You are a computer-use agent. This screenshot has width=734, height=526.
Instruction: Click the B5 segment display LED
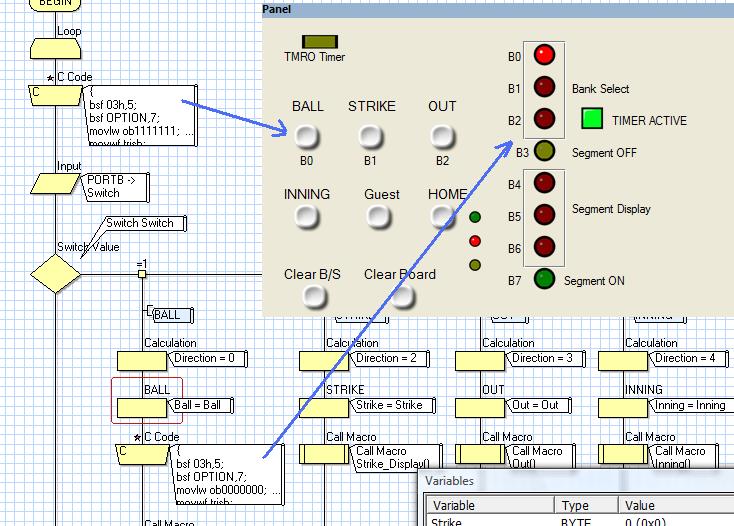[544, 215]
